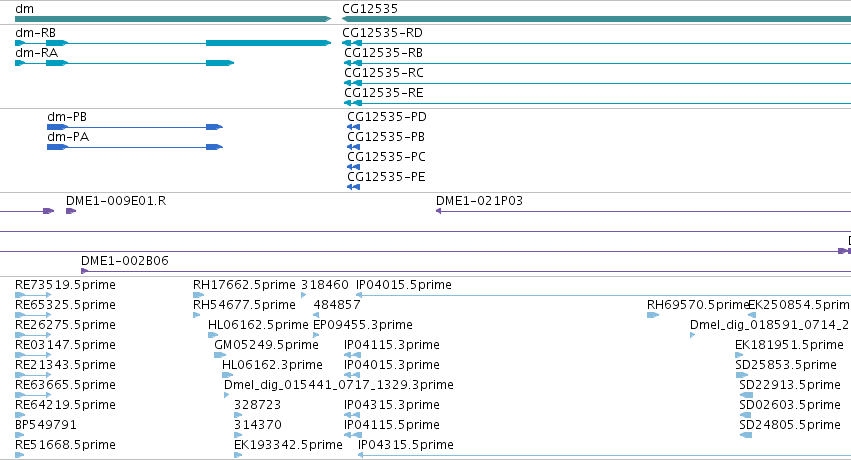Viewport: 851px width, 460px height.
Task: Select the 484857 feature label
Action: click(x=336, y=305)
